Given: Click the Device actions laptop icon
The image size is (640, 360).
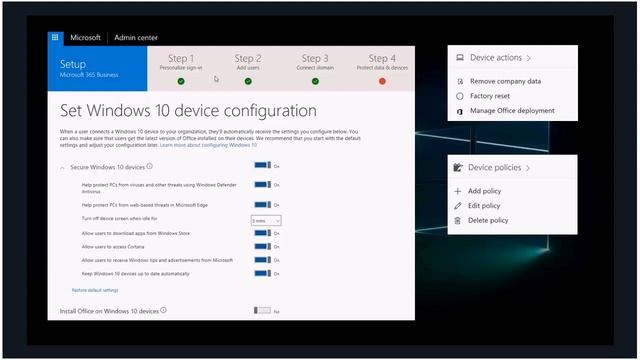Looking at the screenshot, I should click(460, 58).
